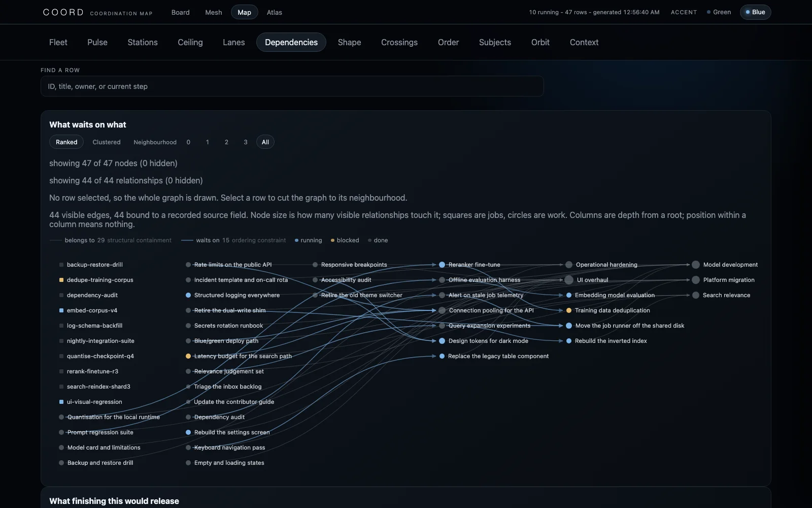Open the Lanes tab
812x508 pixels.
[x=233, y=42]
